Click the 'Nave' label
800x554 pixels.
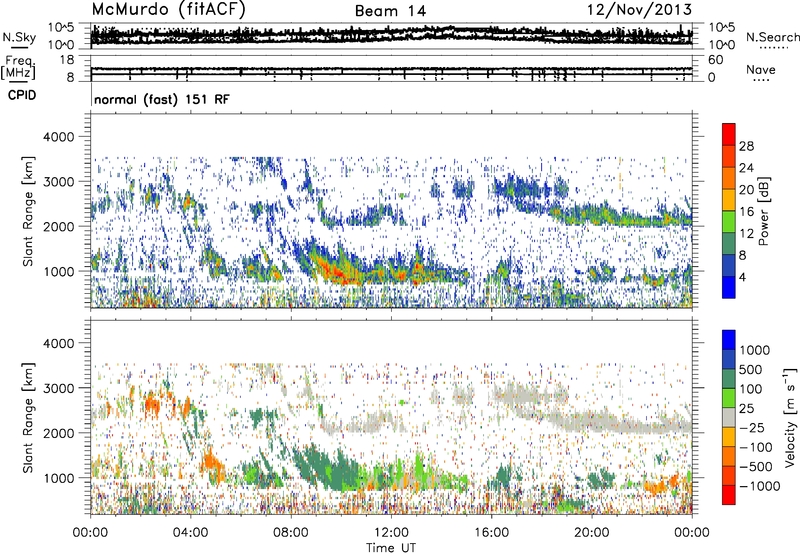(761, 69)
